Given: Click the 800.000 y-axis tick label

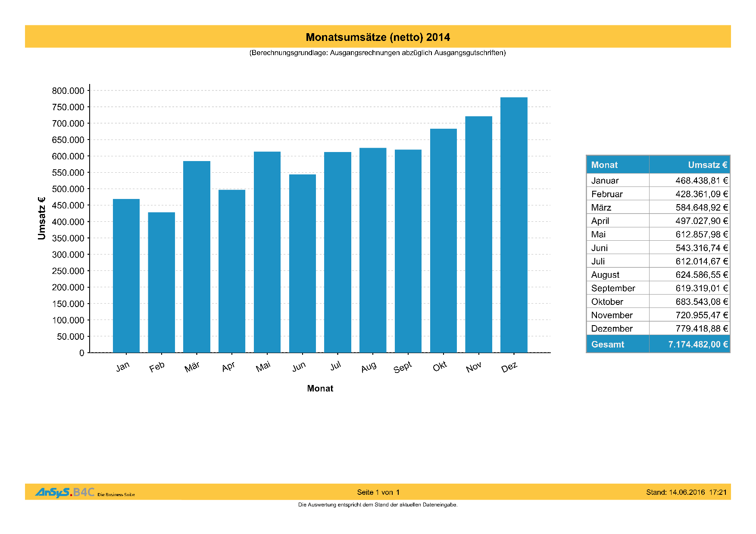Looking at the screenshot, I should [68, 91].
